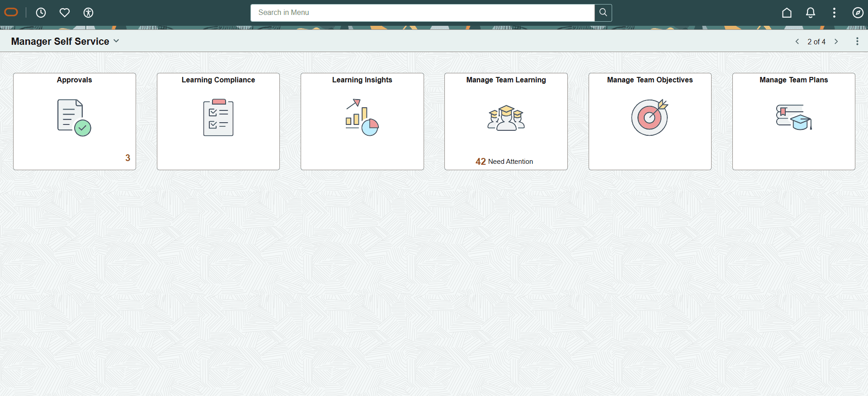Open the Approvals tile title
The image size is (868, 396).
[x=74, y=80]
